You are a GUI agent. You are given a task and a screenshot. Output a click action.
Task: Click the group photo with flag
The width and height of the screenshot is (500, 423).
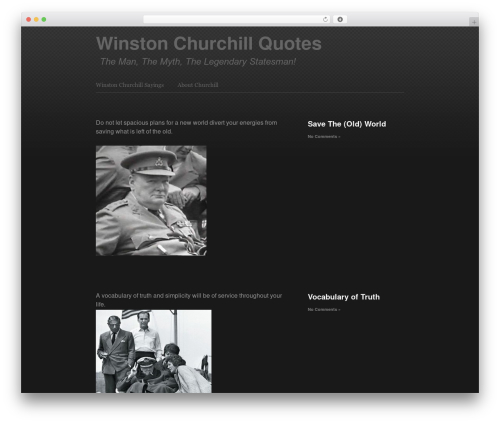[x=154, y=351]
